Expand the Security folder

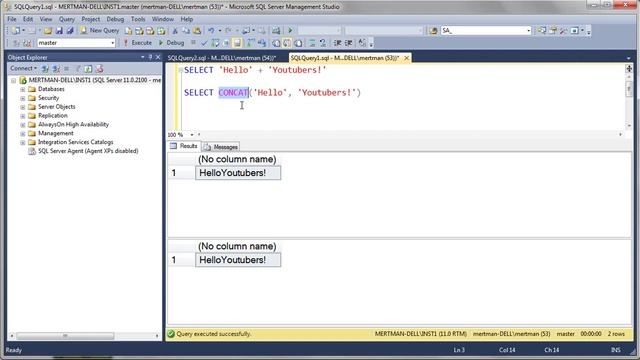pyautogui.click(x=23, y=98)
